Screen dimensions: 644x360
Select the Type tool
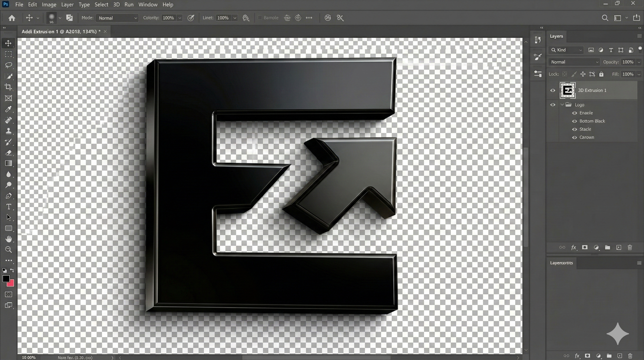click(9, 206)
